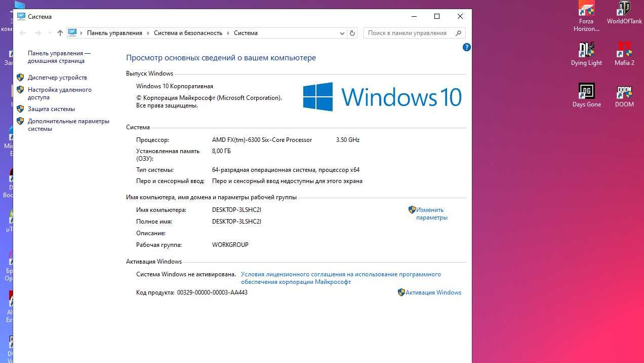
Task: Click the product code 00329-00000-00003-AA443
Action: point(212,293)
